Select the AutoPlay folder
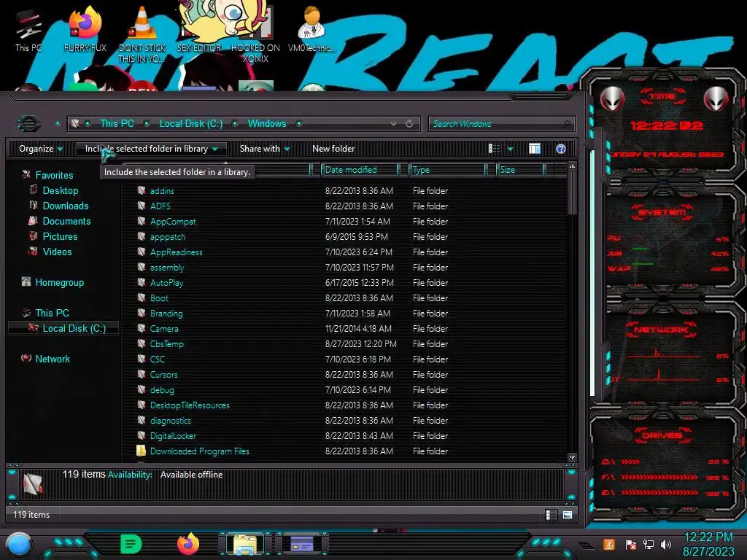 [166, 282]
